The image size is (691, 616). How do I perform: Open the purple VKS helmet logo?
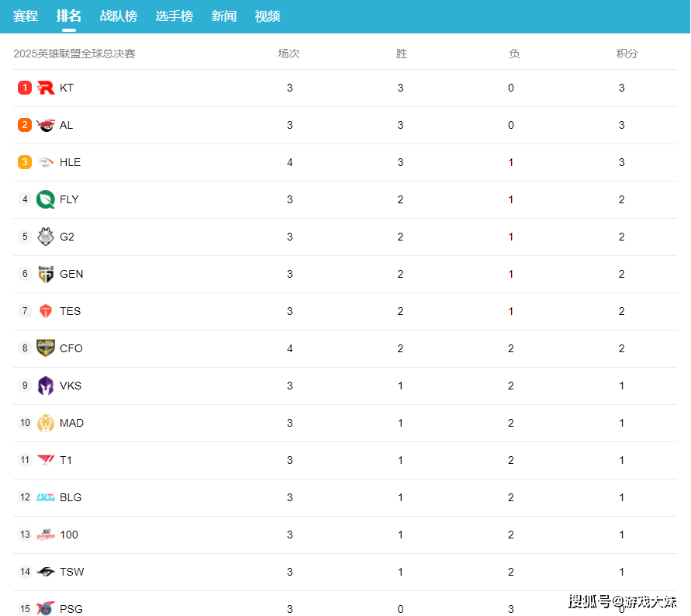point(46,386)
